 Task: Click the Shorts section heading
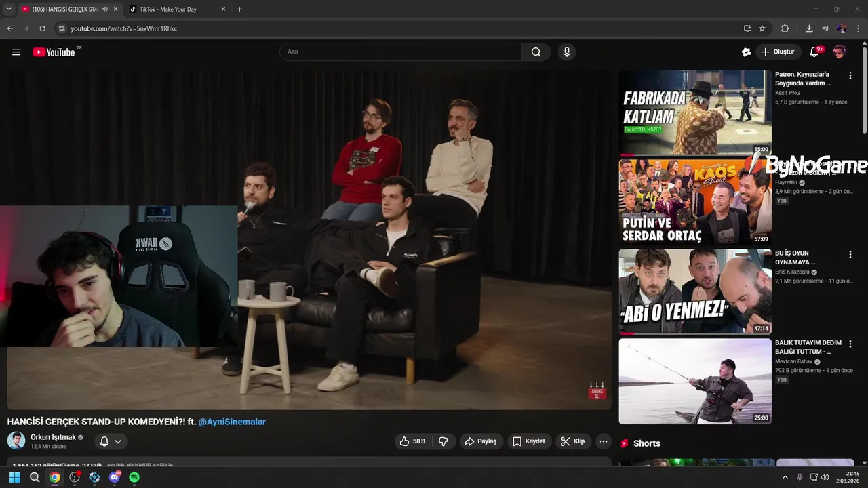point(646,443)
